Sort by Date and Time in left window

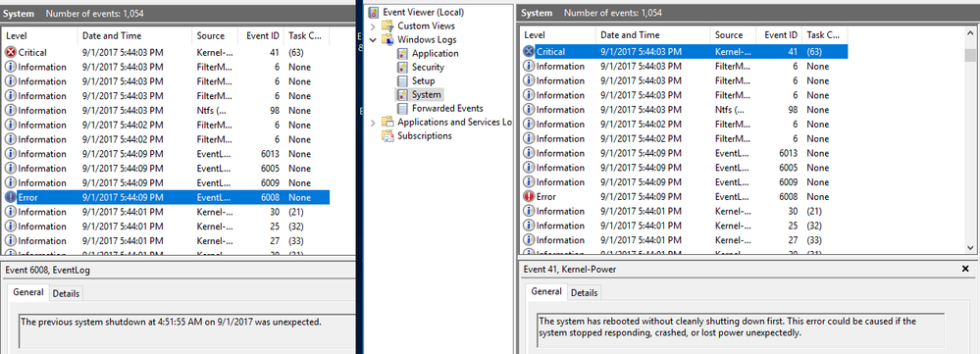(134, 35)
